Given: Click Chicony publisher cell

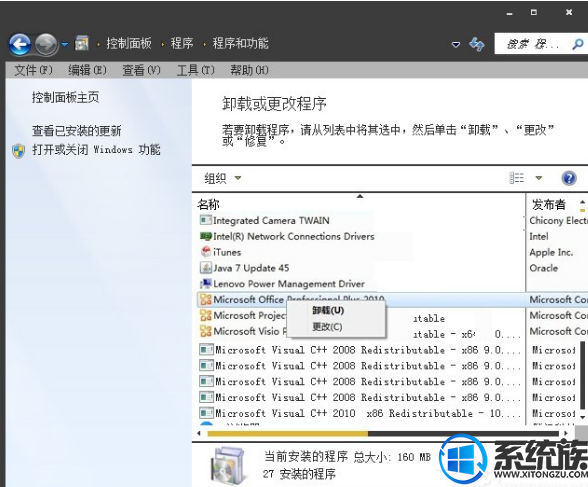Looking at the screenshot, I should click(x=558, y=221).
